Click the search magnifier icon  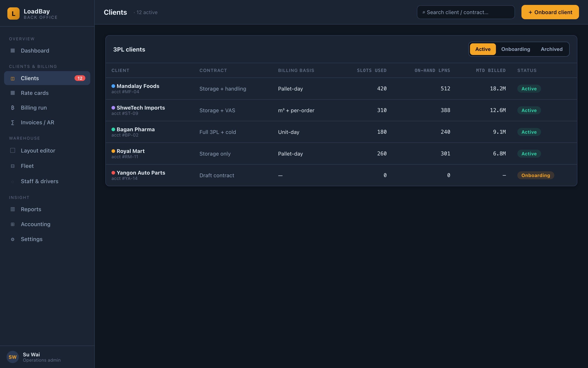[x=424, y=12]
